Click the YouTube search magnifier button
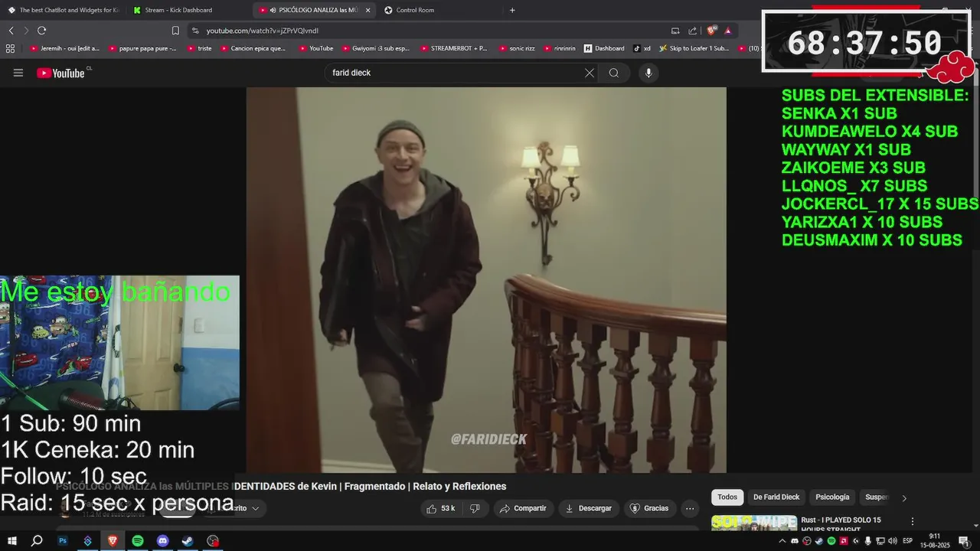980x551 pixels. pyautogui.click(x=614, y=73)
